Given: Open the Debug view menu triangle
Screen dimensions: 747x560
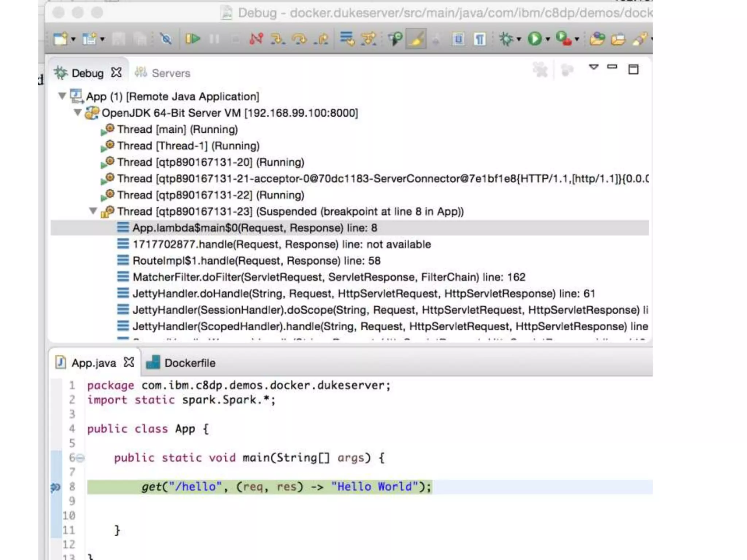Looking at the screenshot, I should click(x=593, y=67).
